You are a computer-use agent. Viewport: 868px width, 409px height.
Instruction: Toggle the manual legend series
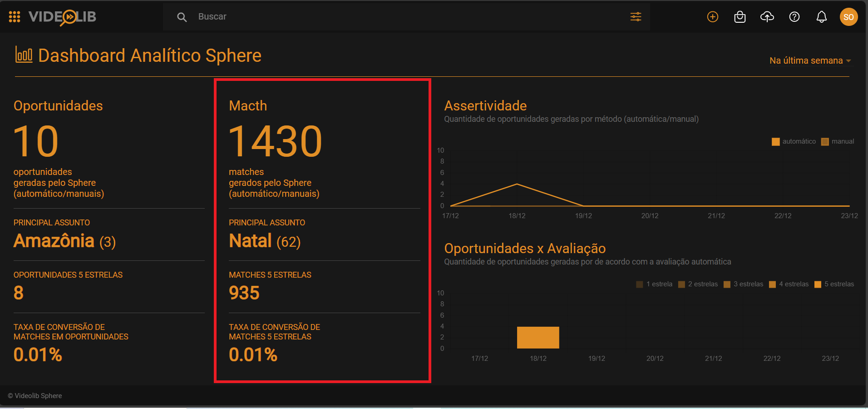pos(838,142)
